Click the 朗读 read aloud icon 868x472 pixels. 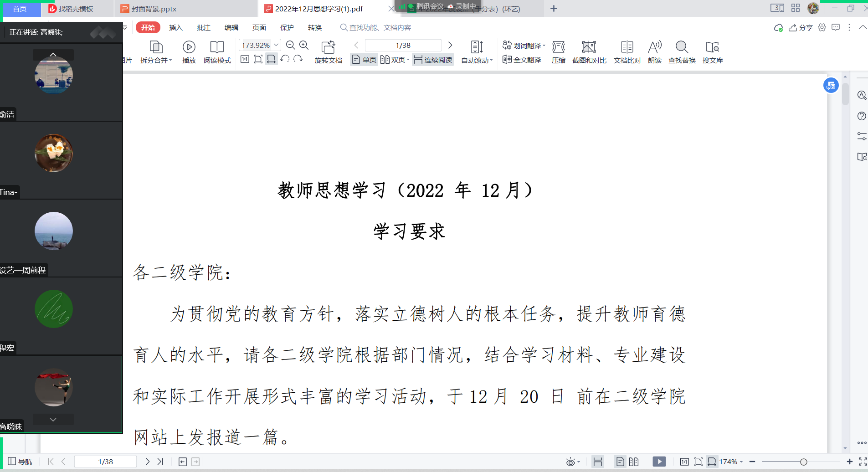654,47
